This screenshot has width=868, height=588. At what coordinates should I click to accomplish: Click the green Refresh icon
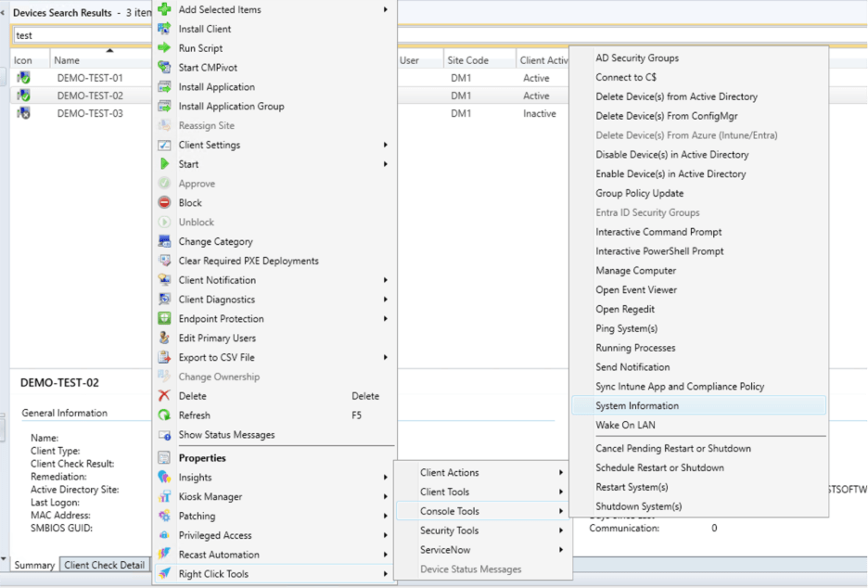164,415
